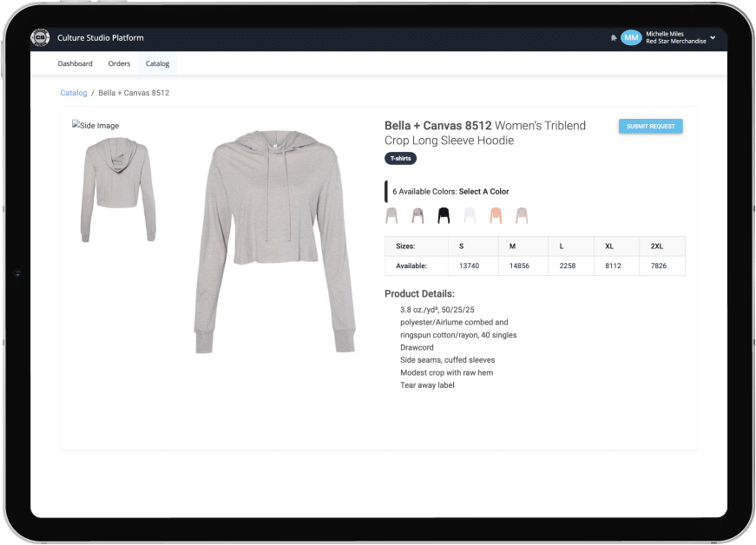Pick the black hoodie color

point(444,215)
